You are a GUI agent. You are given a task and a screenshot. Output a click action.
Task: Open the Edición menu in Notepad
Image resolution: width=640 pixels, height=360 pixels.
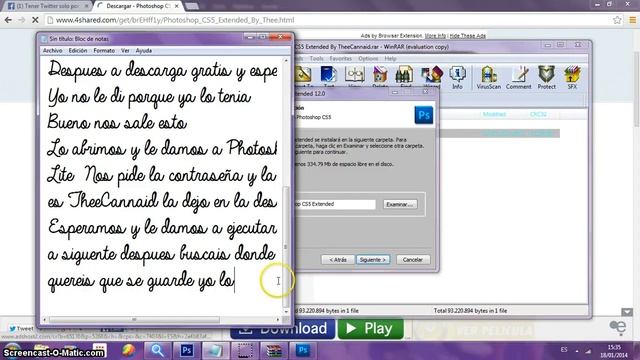78,51
